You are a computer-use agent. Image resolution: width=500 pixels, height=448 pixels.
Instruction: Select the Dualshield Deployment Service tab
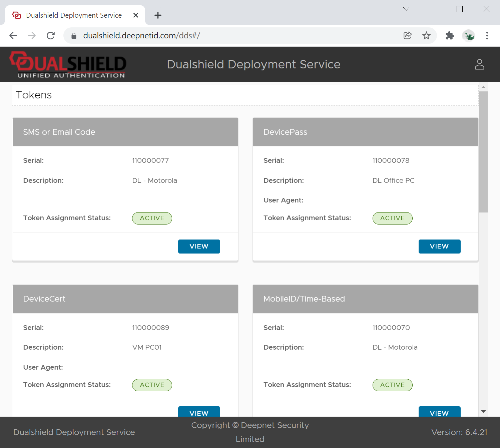pos(73,15)
